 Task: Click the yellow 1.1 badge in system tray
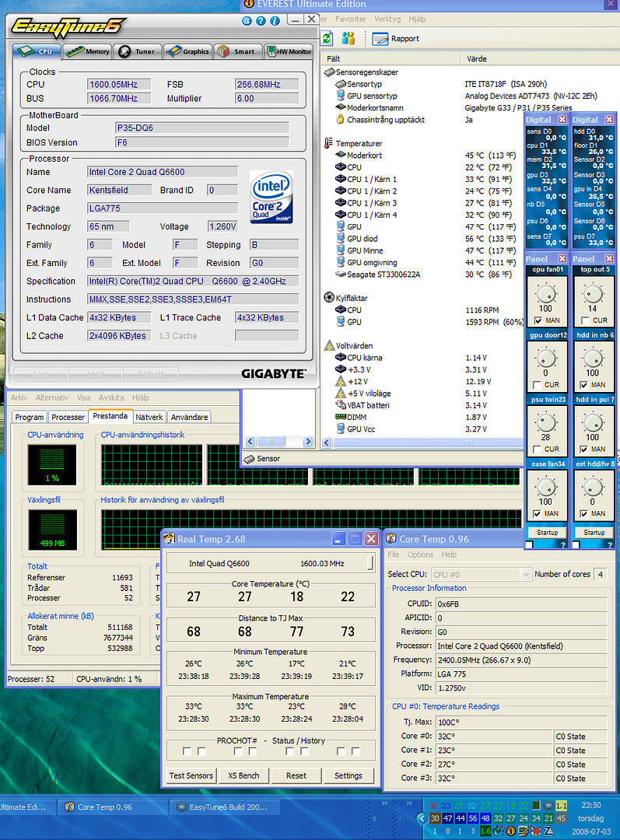tap(562, 805)
